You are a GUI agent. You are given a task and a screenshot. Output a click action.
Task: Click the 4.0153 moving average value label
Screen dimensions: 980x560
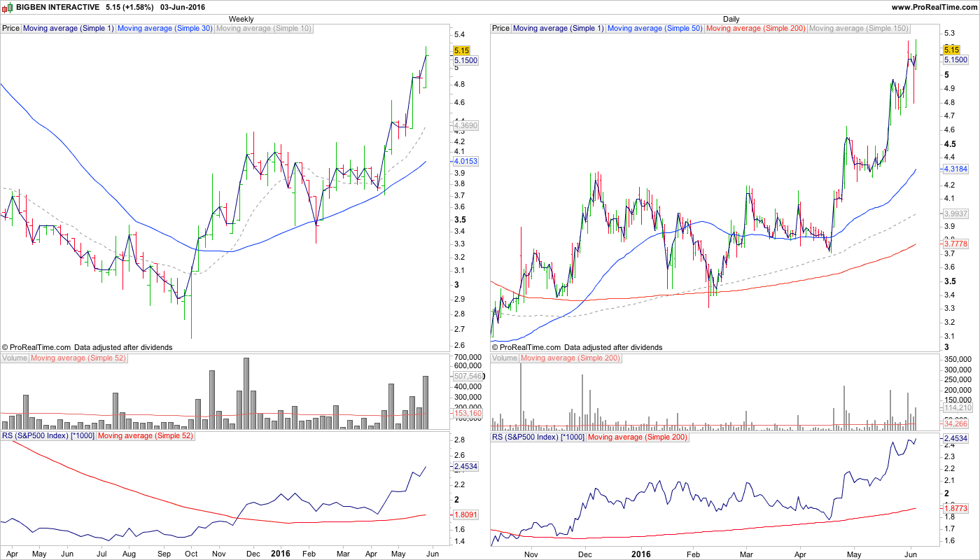point(465,161)
